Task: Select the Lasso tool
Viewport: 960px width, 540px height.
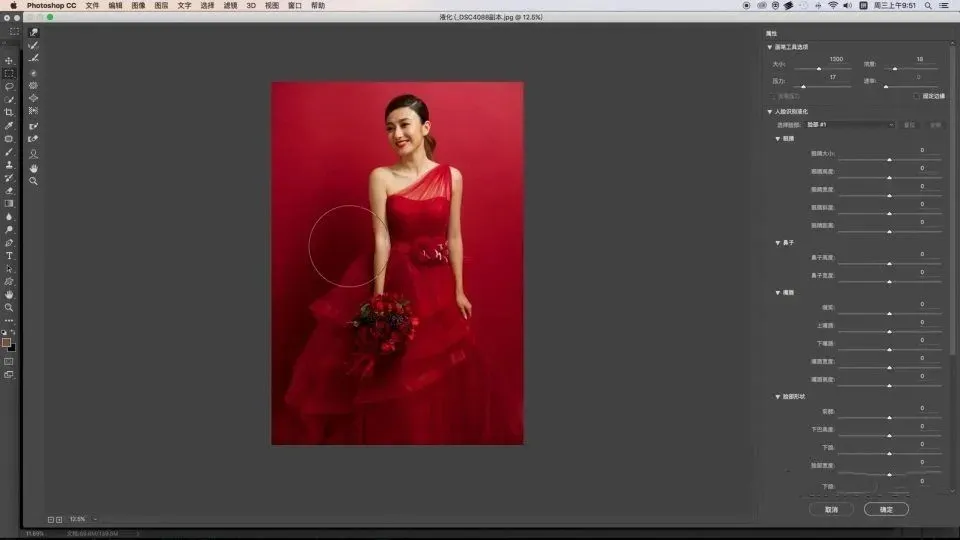Action: pos(9,86)
